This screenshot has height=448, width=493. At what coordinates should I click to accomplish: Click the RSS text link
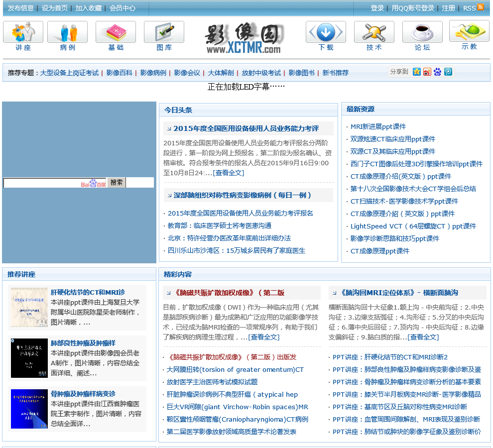click(x=470, y=8)
